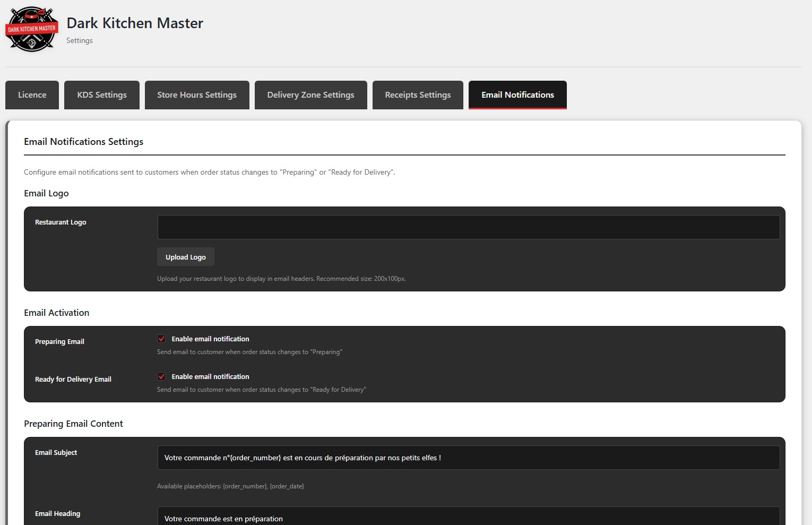Toggle Ready for Delivery Email checkbox
The width and height of the screenshot is (812, 525).
click(x=161, y=376)
